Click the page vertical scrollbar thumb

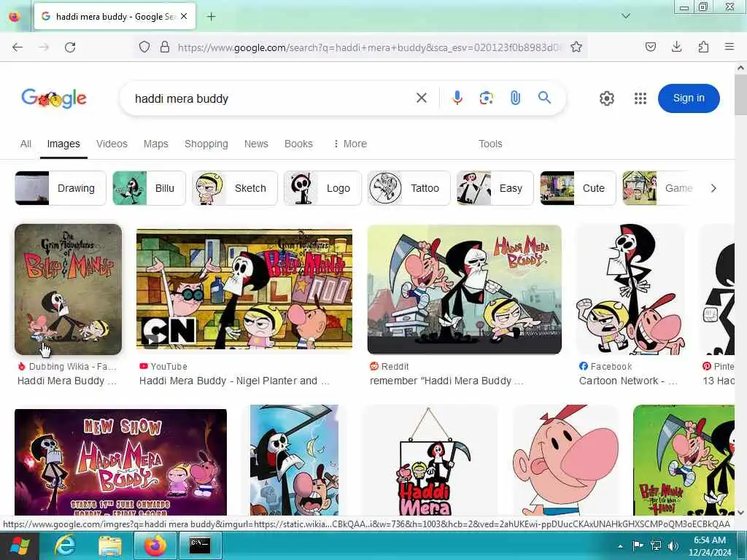tap(740, 94)
